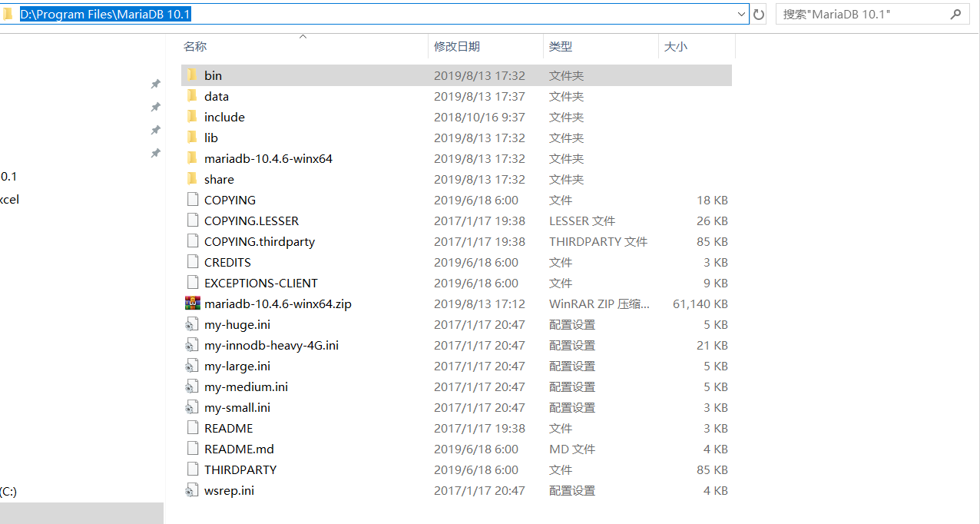The height and width of the screenshot is (524, 980).
Task: Open the include folder
Action: [224, 116]
